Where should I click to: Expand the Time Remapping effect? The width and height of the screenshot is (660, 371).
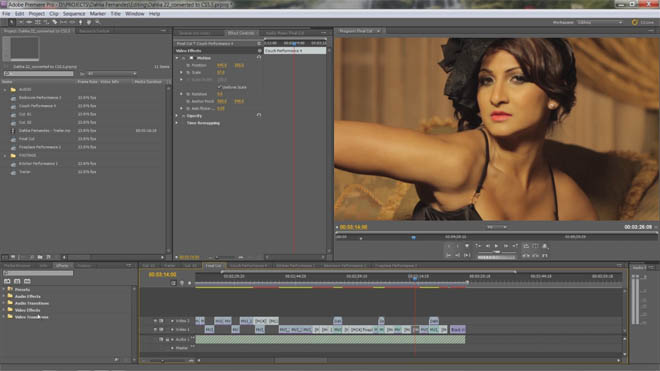177,123
